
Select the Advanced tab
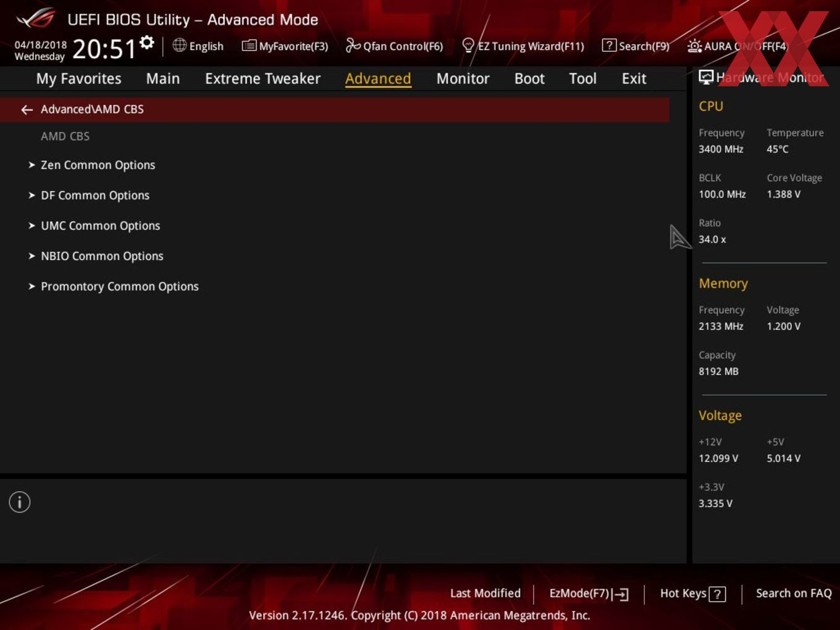tap(378, 79)
